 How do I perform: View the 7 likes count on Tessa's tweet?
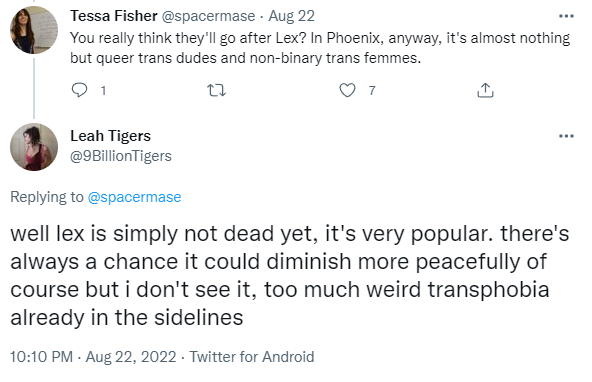372,91
